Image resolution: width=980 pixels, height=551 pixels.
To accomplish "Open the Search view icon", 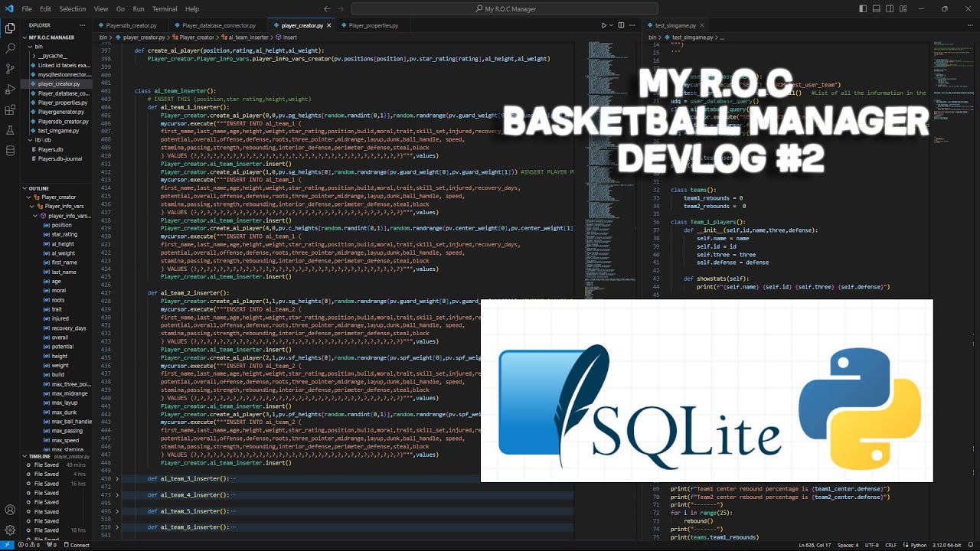I will pyautogui.click(x=10, y=48).
